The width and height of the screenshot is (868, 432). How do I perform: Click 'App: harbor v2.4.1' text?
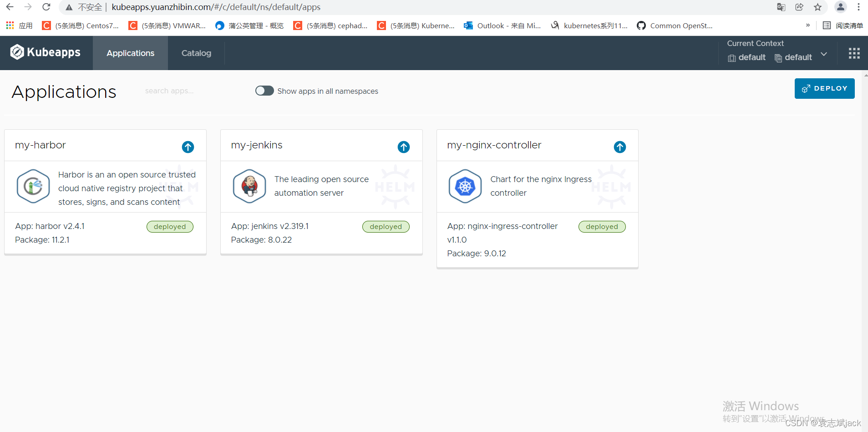[50, 226]
